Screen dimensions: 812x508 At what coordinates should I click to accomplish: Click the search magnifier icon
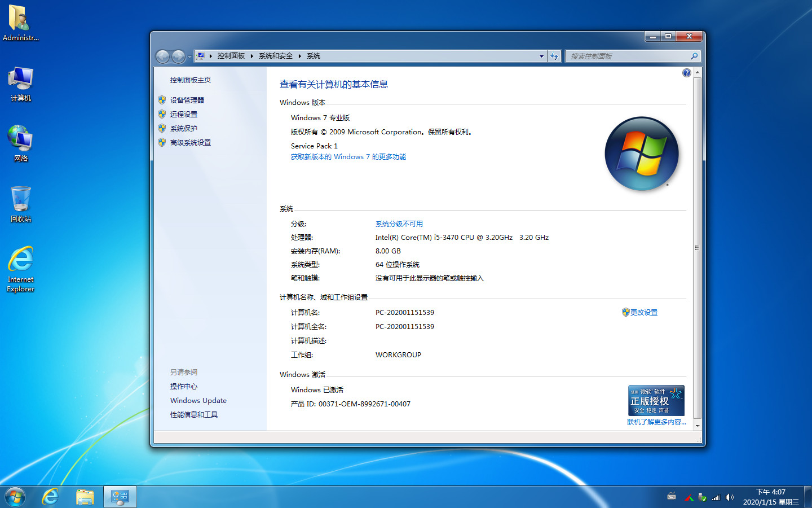click(x=694, y=56)
